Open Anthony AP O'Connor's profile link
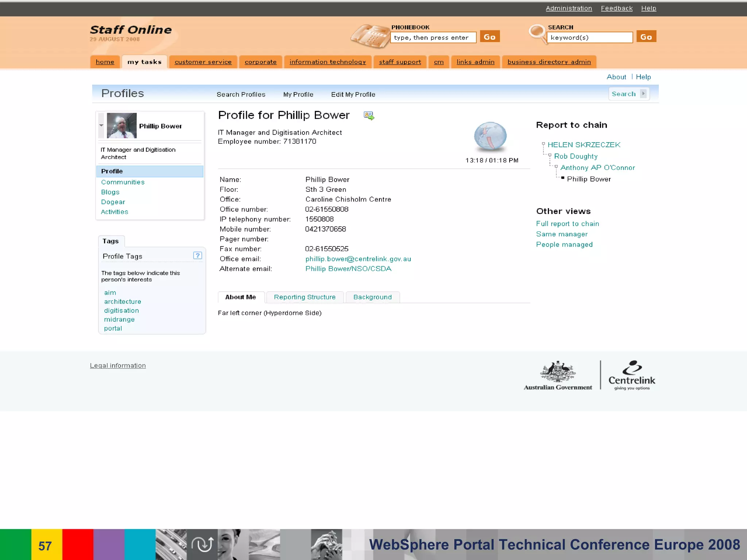 pyautogui.click(x=597, y=168)
